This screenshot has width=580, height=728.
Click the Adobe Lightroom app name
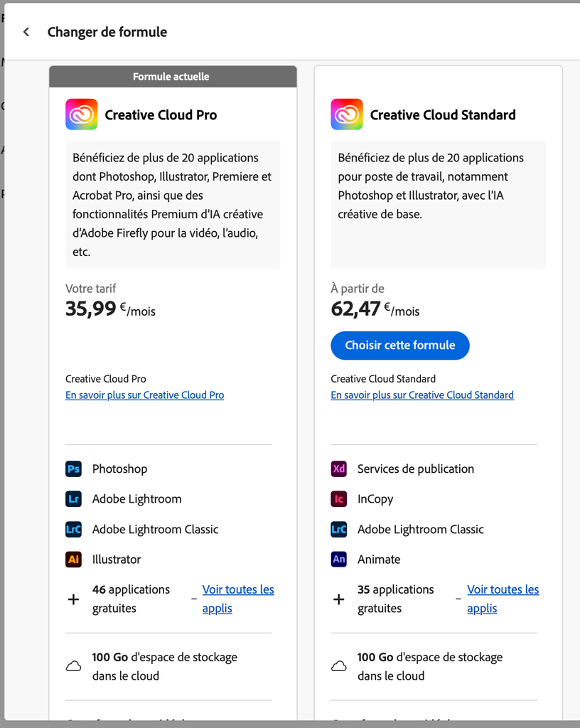coord(137,499)
